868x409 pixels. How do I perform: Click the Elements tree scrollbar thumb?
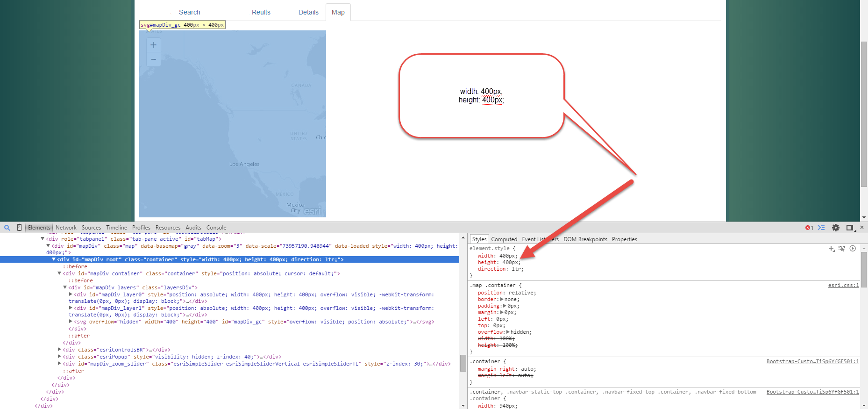[463, 363]
